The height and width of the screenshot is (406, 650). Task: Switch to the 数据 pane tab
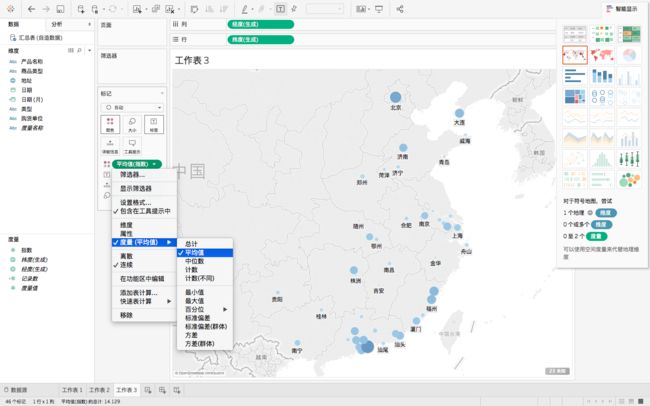14,24
